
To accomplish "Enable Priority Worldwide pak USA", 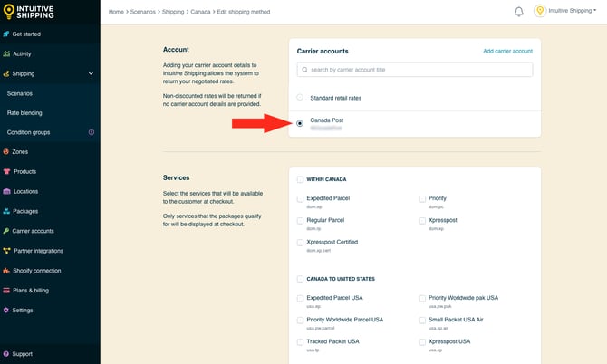I will coord(422,298).
